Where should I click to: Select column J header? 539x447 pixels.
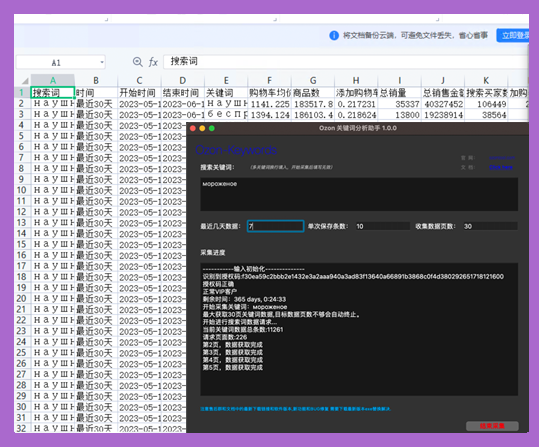pos(443,81)
